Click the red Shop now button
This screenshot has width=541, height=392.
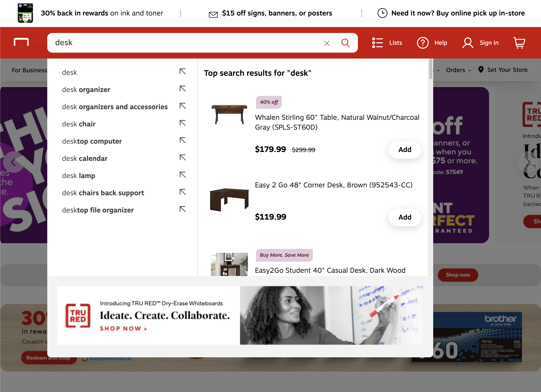[x=458, y=275]
